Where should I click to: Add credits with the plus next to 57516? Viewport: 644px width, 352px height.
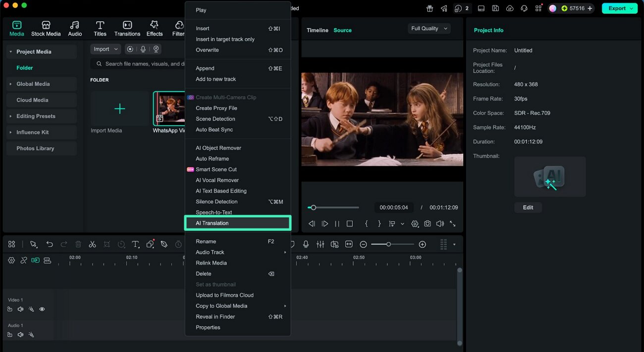[590, 8]
